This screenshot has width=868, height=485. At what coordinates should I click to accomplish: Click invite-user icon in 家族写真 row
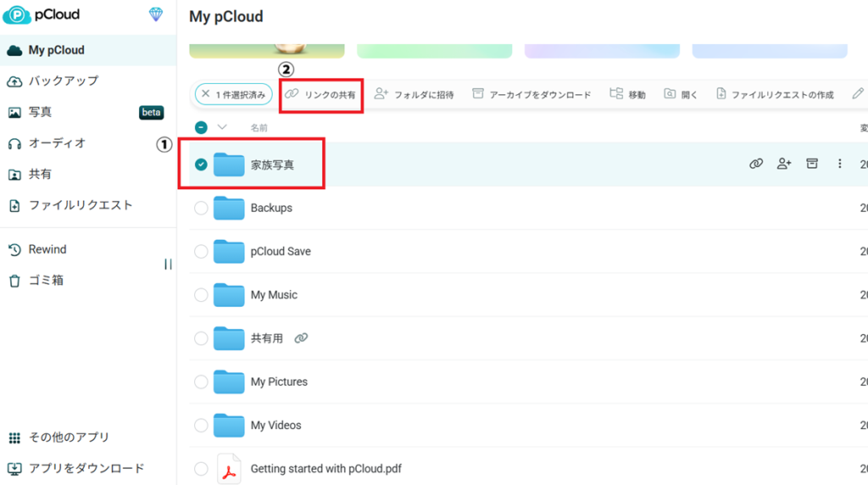click(x=784, y=164)
